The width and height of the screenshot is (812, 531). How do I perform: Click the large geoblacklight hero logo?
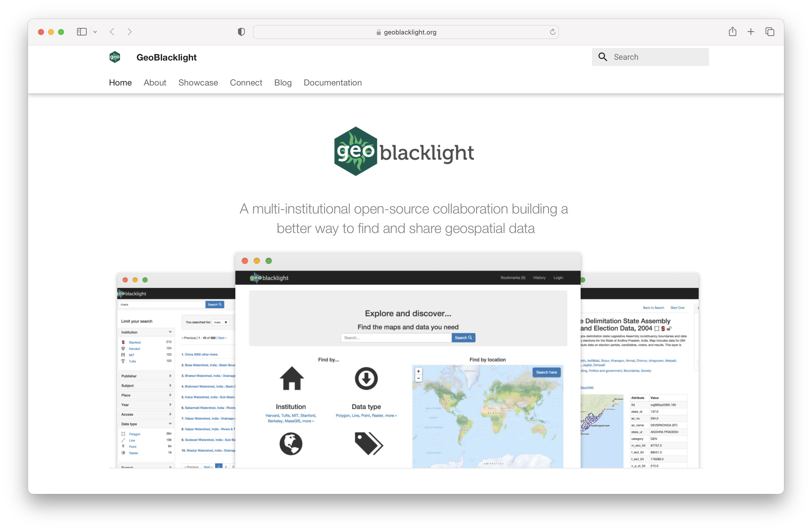pos(403,151)
